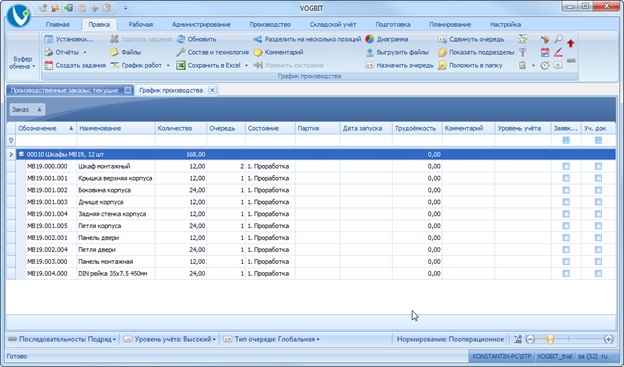Click the magnifier search icon in ribbon
Screen dimensions: 624x367
[x=558, y=39]
